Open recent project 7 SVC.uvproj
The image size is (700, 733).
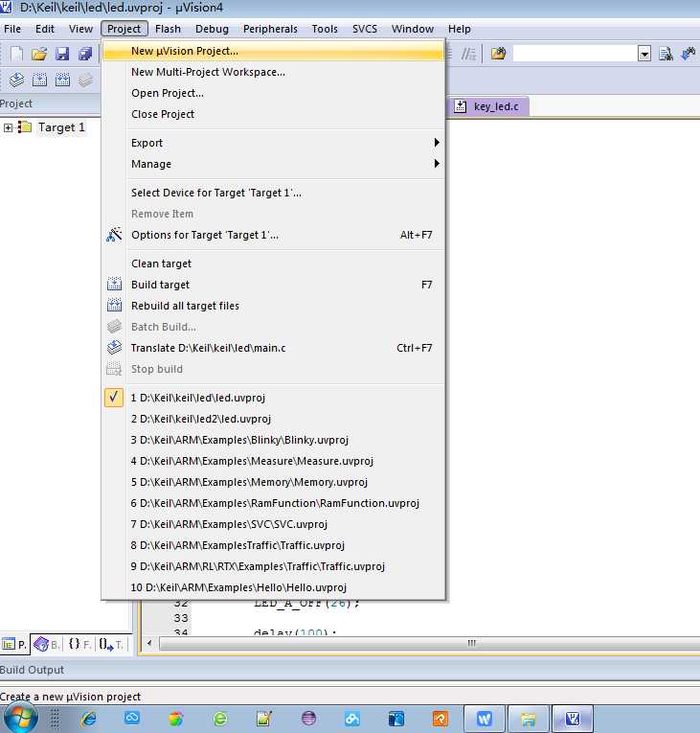273,524
